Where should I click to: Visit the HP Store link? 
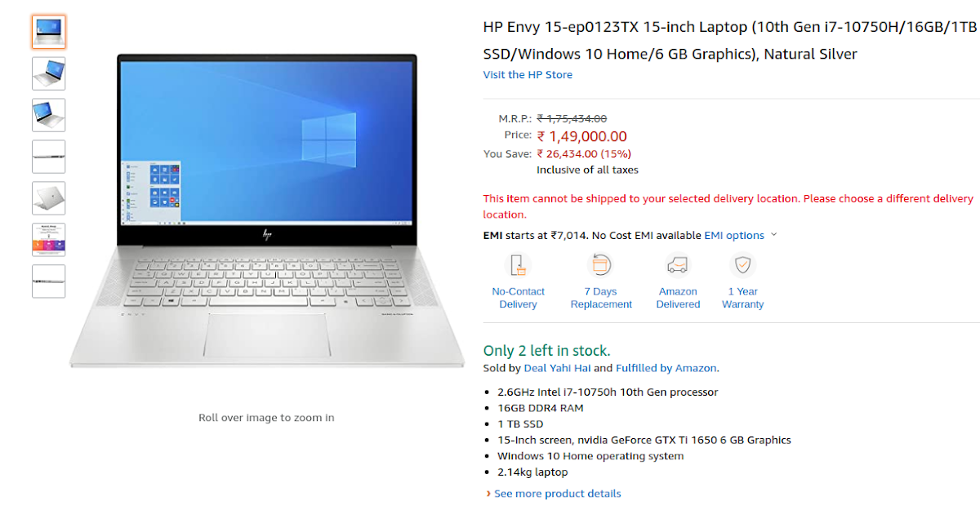(528, 74)
